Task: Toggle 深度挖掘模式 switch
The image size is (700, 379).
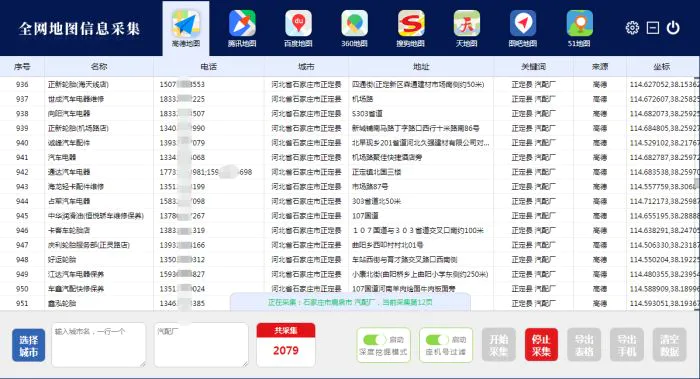Action: [x=374, y=340]
